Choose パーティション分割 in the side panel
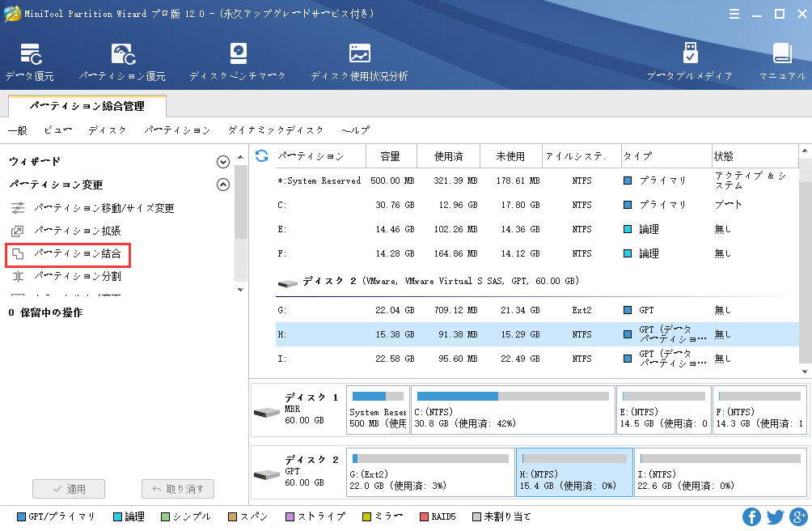 point(78,277)
